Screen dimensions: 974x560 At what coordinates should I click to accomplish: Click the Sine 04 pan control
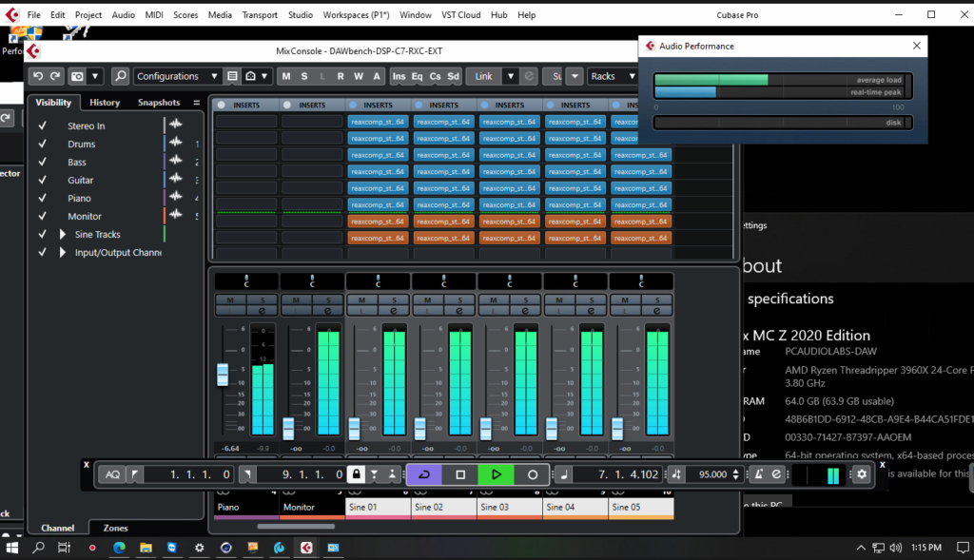575,281
